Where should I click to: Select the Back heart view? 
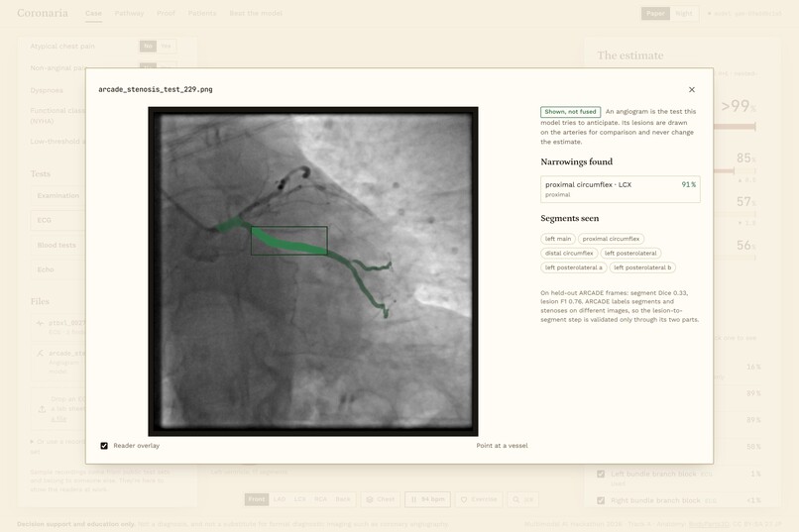pos(343,499)
